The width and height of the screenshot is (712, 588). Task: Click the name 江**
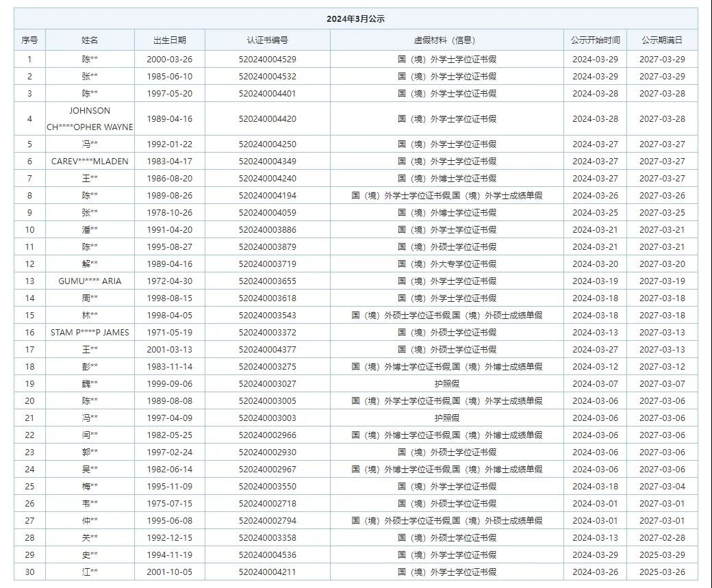pos(90,572)
